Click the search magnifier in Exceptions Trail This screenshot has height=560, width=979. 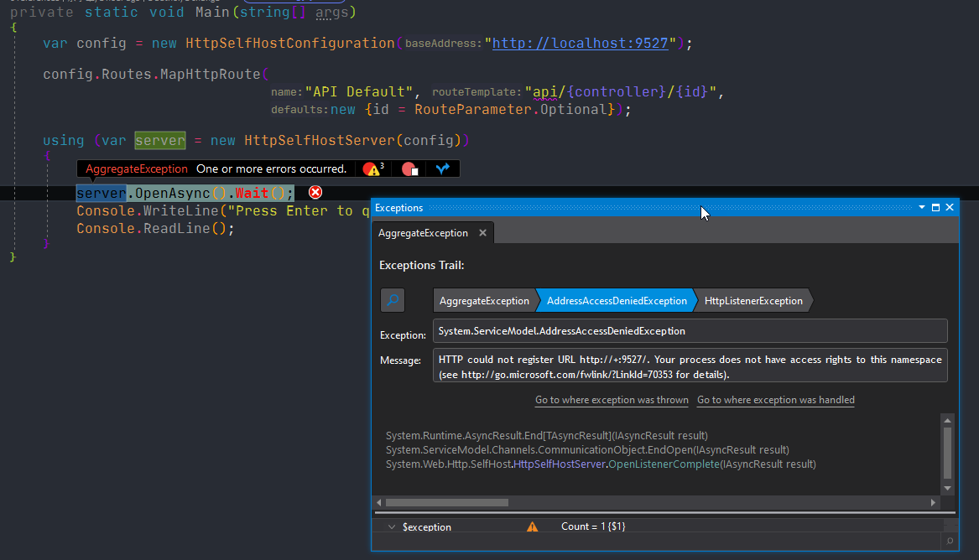click(x=392, y=300)
